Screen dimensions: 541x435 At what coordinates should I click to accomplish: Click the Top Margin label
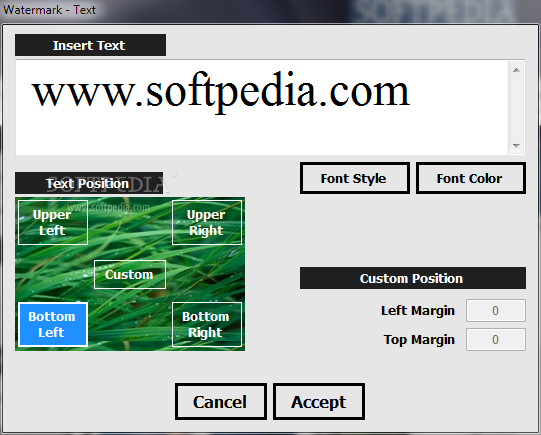419,339
